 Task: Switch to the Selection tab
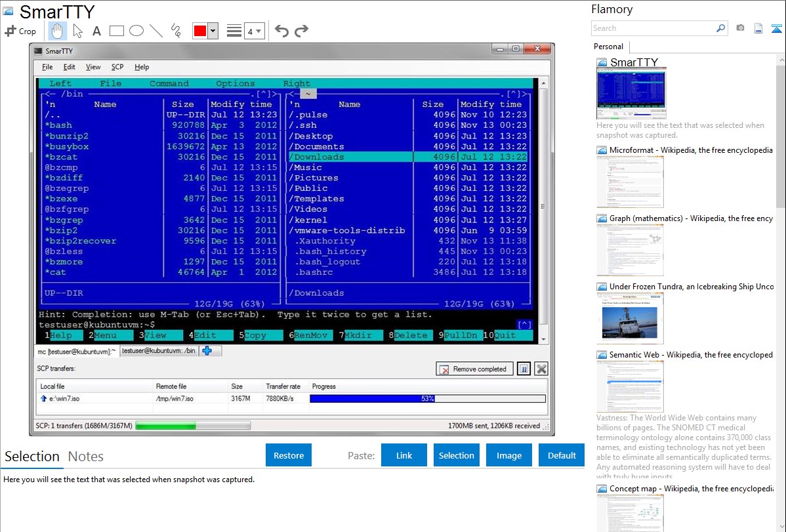(32, 457)
